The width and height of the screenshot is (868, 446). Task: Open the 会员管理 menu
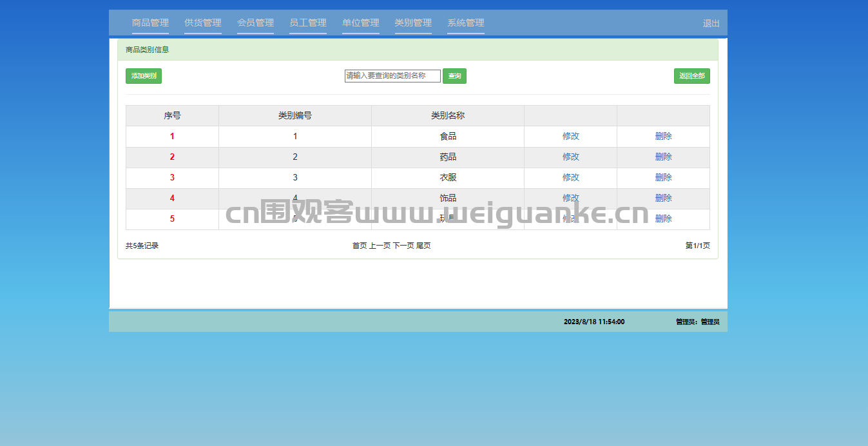coord(255,23)
